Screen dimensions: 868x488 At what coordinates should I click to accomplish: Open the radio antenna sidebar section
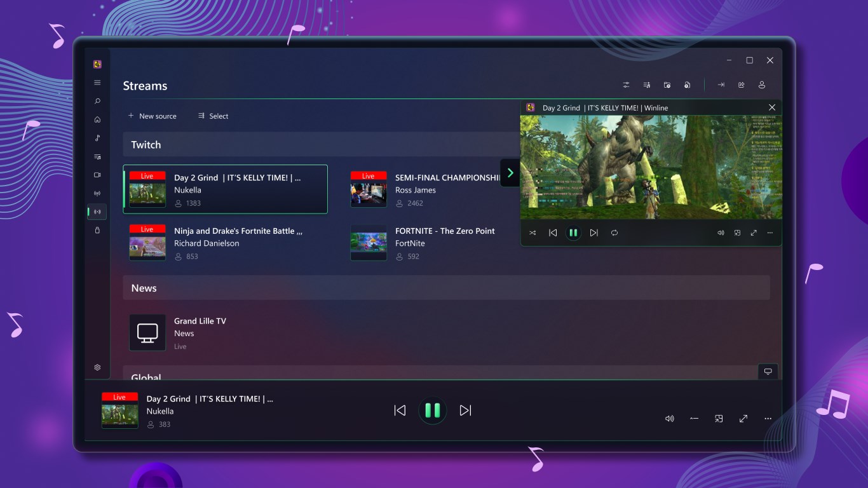click(97, 193)
